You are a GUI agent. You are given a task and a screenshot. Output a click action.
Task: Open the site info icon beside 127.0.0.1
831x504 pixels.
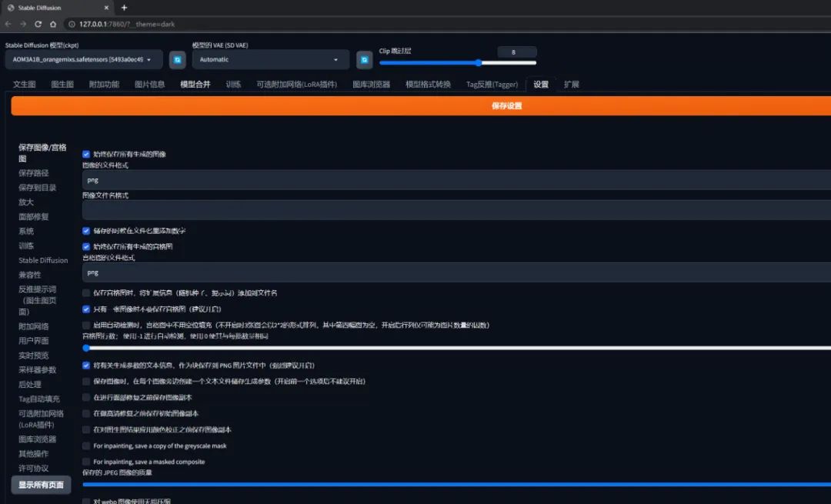pos(72,24)
